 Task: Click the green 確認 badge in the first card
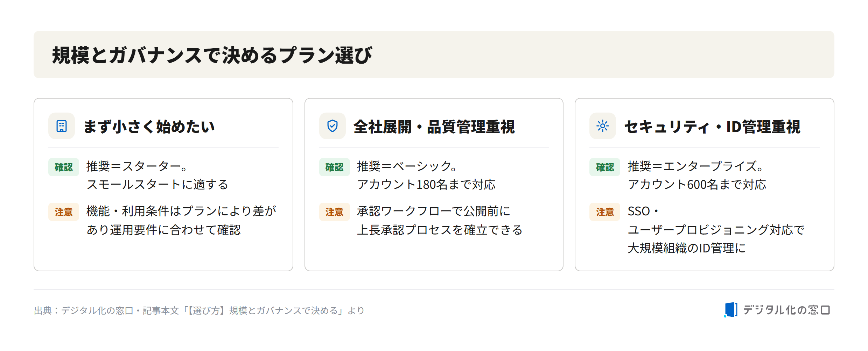(64, 167)
